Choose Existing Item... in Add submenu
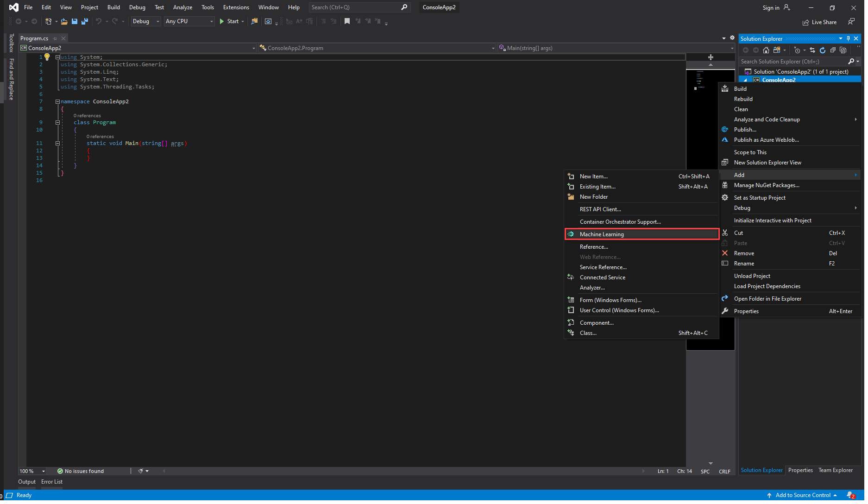Screen dimensions: 868x504 [642, 187]
